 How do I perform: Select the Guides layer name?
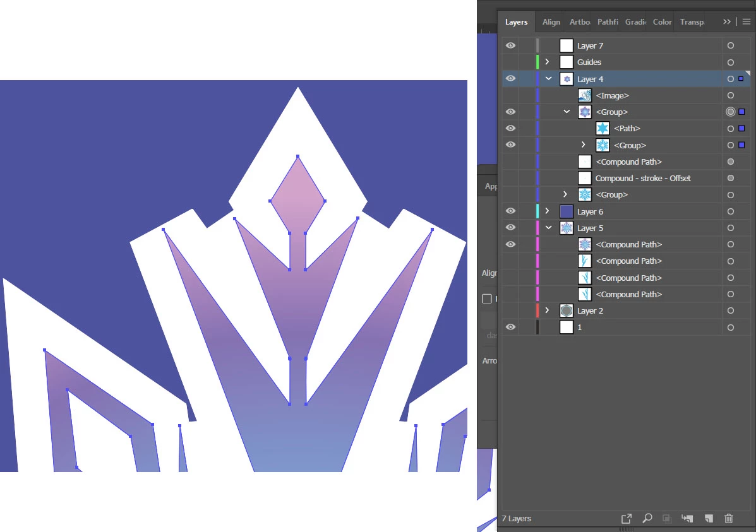pyautogui.click(x=589, y=62)
